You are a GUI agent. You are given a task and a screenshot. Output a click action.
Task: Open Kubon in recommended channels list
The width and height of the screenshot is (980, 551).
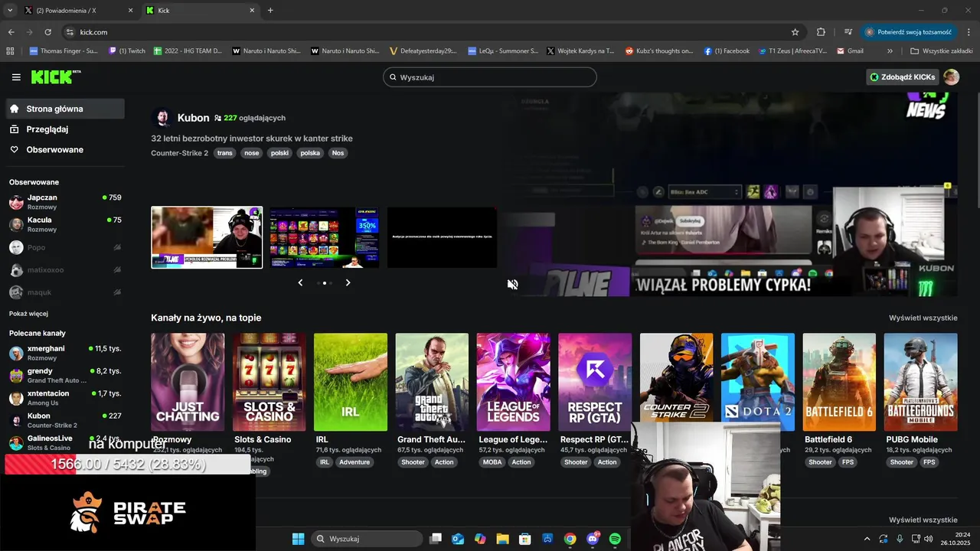coord(64,420)
